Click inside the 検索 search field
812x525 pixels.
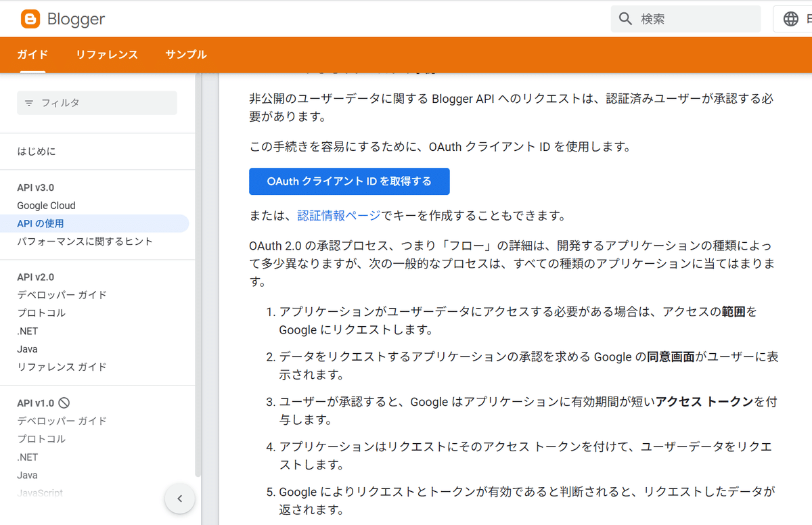tap(677, 18)
